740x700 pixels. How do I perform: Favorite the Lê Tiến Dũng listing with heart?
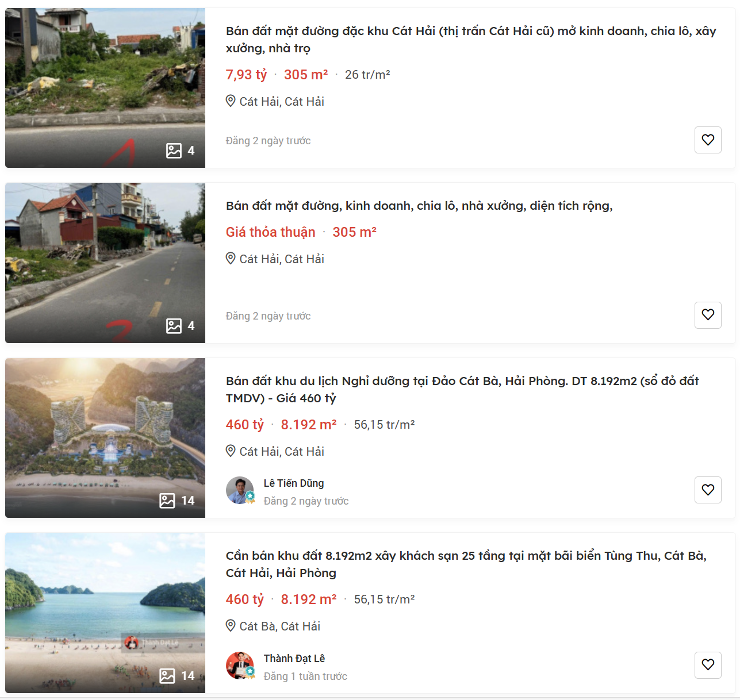point(708,490)
